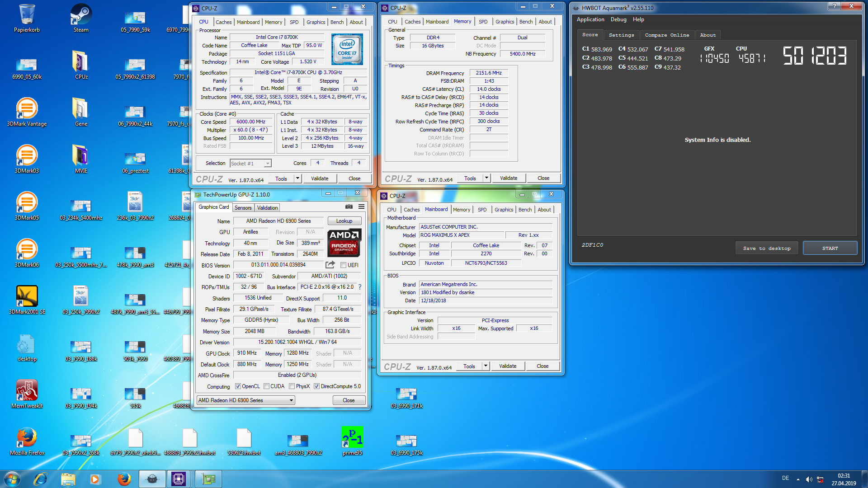
Task: Launch the 3DMark2001 SE shortcut
Action: (x=27, y=300)
